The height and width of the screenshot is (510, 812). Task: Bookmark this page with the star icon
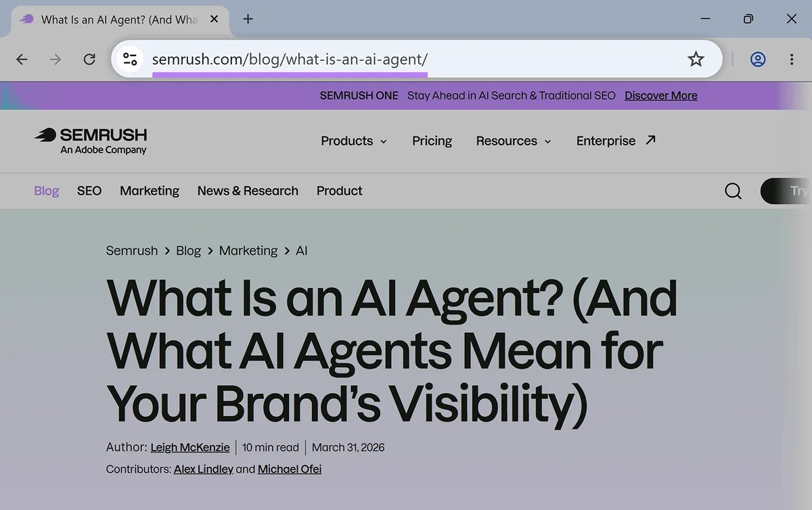696,60
